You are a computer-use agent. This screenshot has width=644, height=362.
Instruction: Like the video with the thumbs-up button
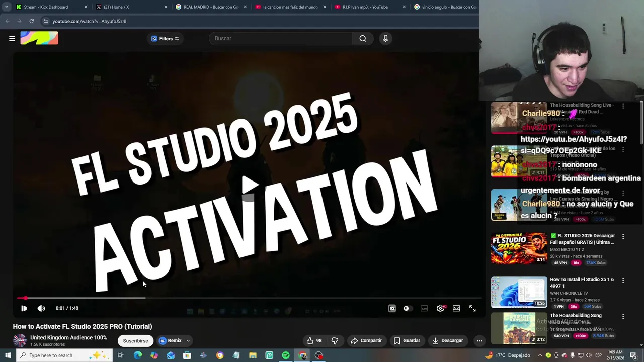pos(314,340)
